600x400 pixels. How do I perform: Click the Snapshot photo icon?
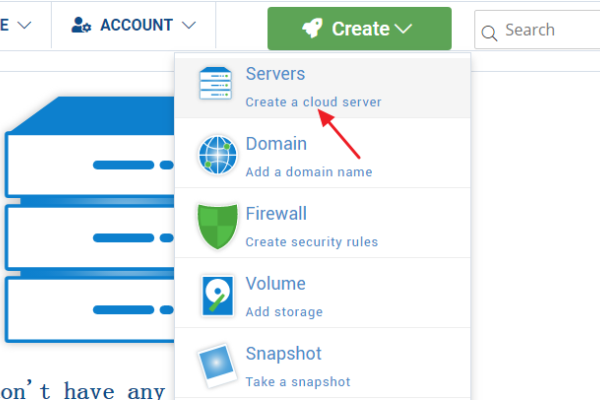point(214,365)
